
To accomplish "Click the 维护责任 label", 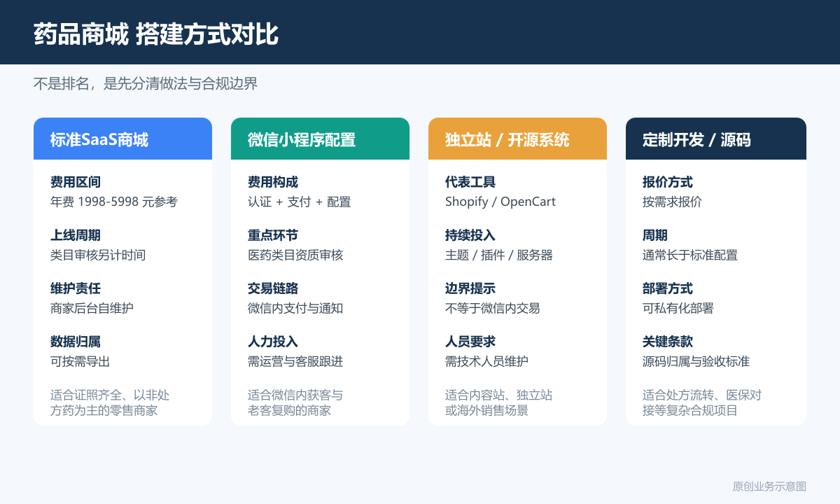I will pos(76,288).
